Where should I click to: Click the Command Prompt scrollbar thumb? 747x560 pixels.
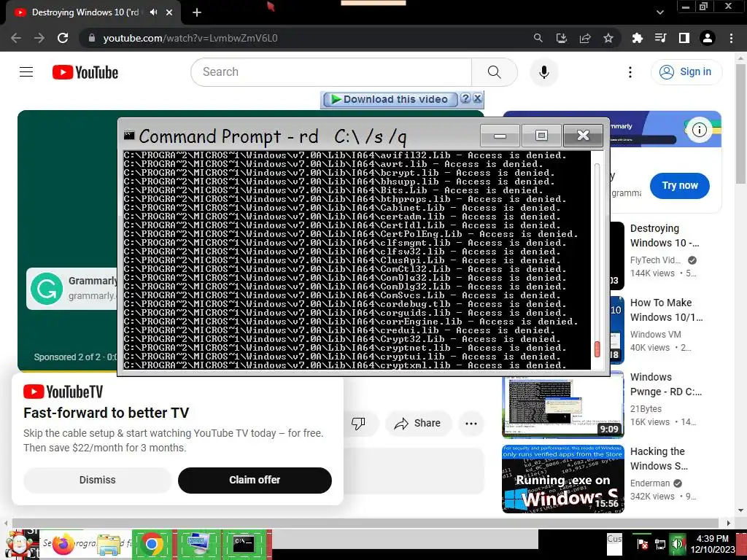coord(597,349)
